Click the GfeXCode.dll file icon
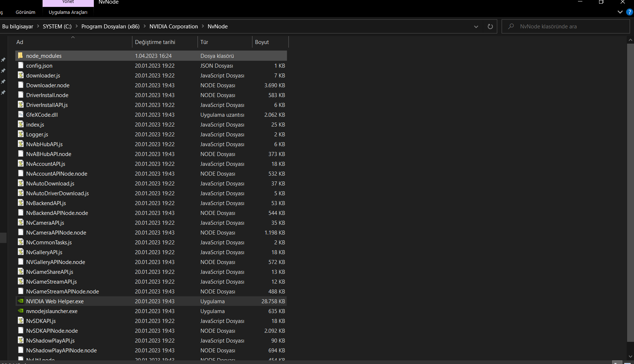The height and width of the screenshot is (364, 634). pos(21,115)
